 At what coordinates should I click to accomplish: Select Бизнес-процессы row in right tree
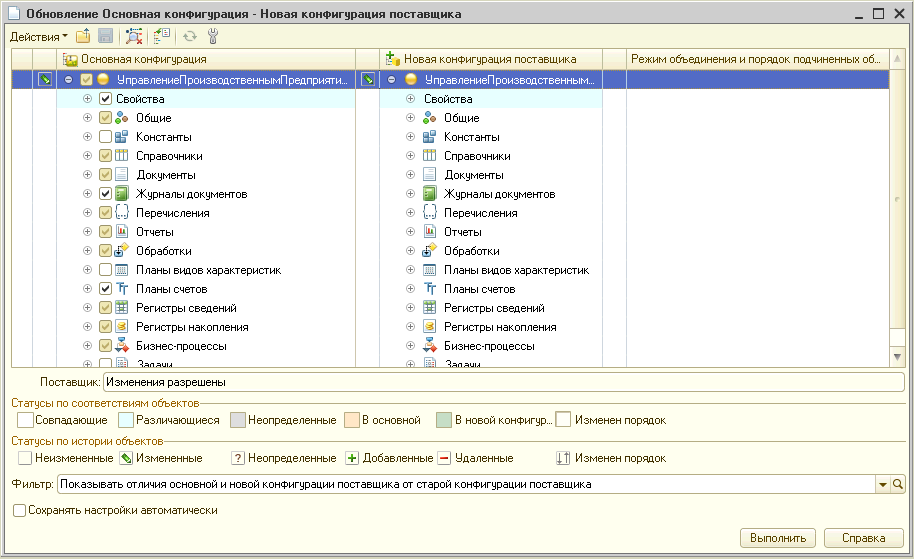pos(491,346)
